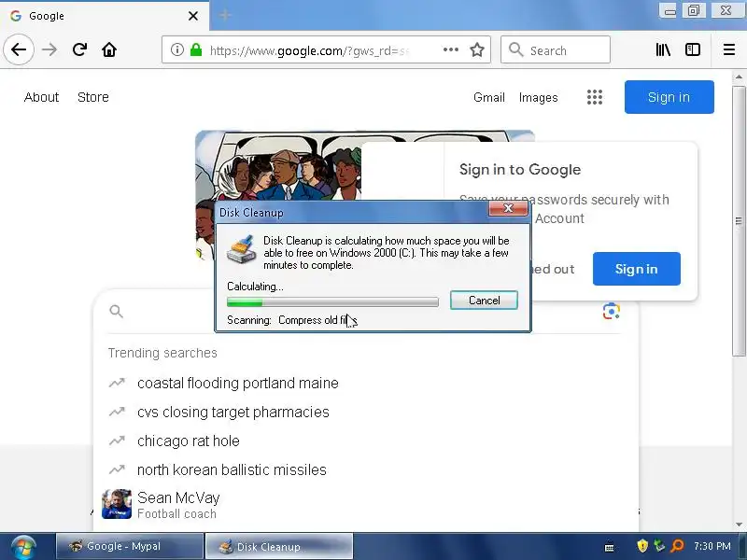Open the Store link
This screenshot has width=747, height=560.
(x=92, y=97)
